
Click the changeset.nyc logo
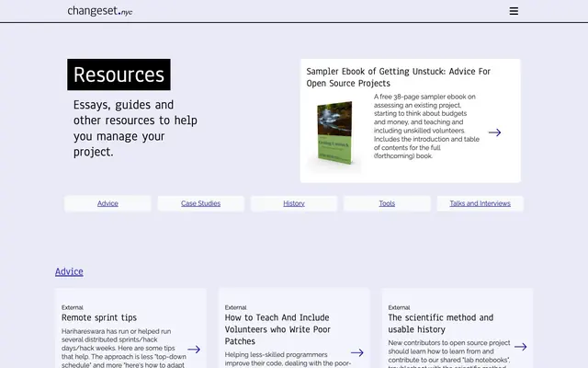100,11
